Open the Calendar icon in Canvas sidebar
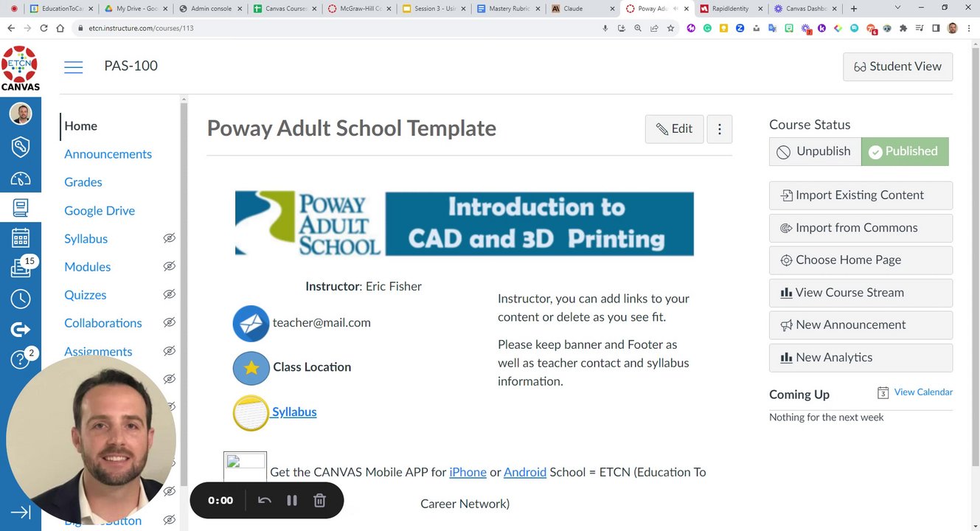The width and height of the screenshot is (980, 531). pyautogui.click(x=20, y=237)
